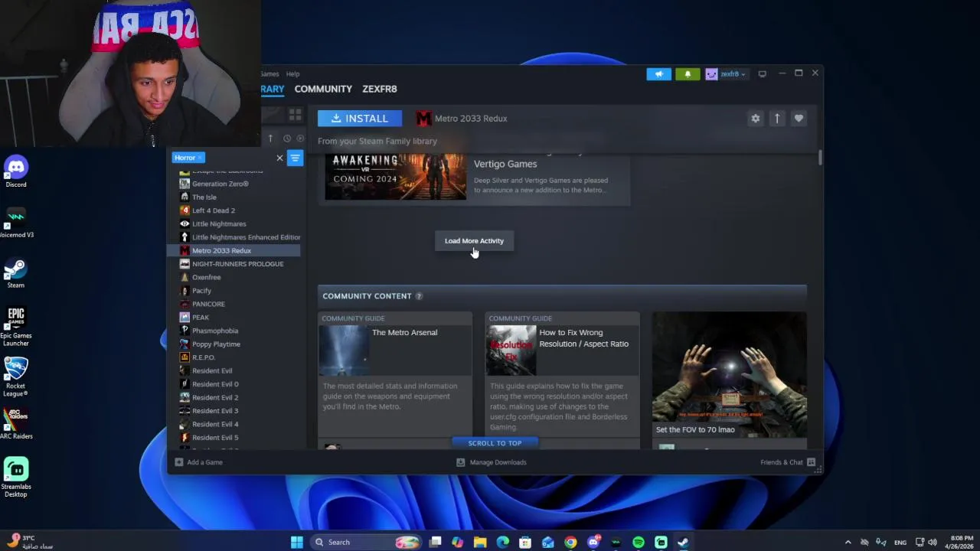Open Steam announcements megaphone icon
The width and height of the screenshot is (980, 551).
[x=658, y=74]
